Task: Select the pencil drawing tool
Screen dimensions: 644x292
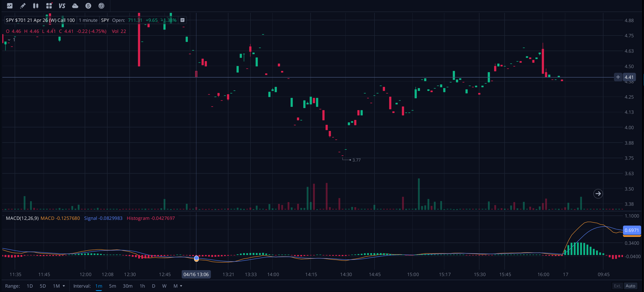Action: [x=23, y=6]
